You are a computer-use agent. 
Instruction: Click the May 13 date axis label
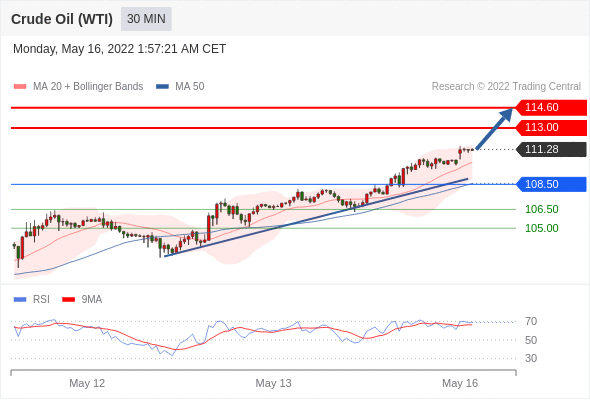(273, 383)
